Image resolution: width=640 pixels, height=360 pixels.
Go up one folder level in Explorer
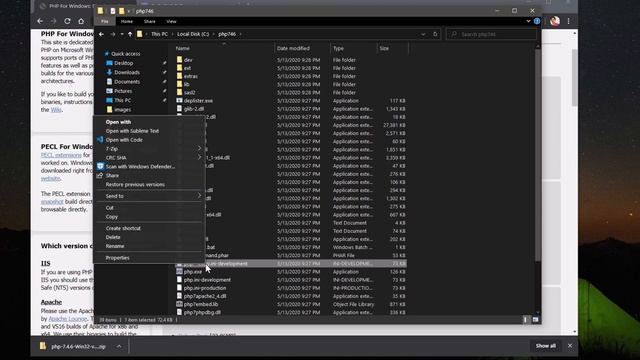(130, 34)
